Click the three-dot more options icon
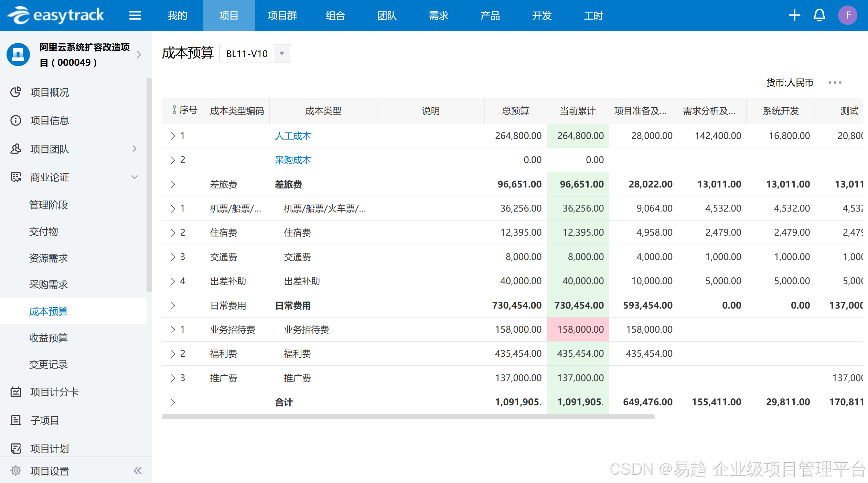Viewport: 868px width, 483px height. tap(835, 83)
